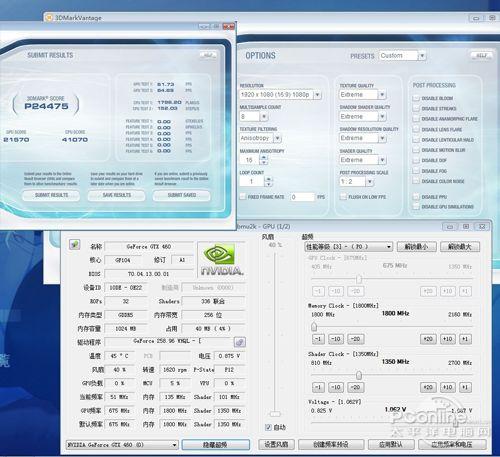Image resolution: width=500 pixels, height=457 pixels.
Task: Move the Memory Clock slider handle
Action: (314, 327)
